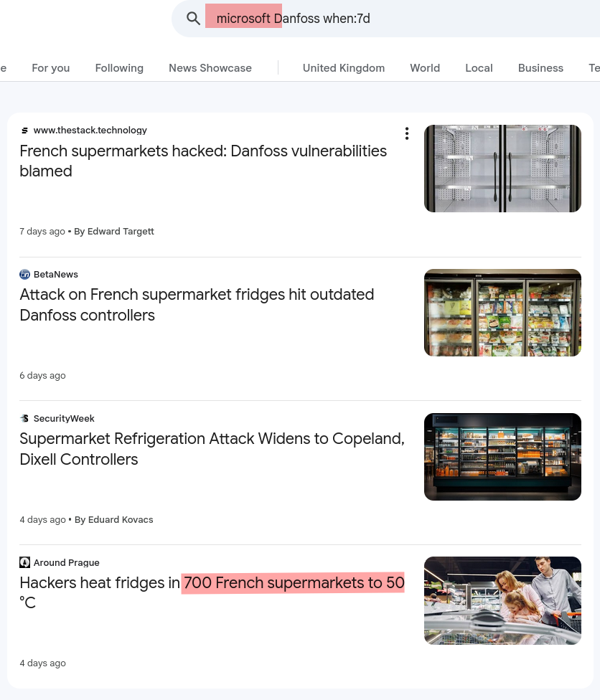This screenshot has width=600, height=700.
Task: Open the empty freezer thumbnail image
Action: click(502, 169)
